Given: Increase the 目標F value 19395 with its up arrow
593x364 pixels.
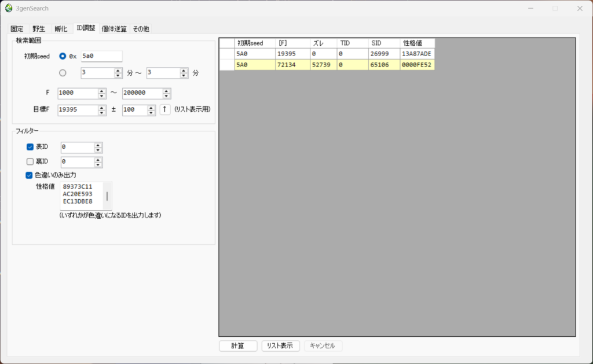Looking at the screenshot, I should pyautogui.click(x=101, y=107).
